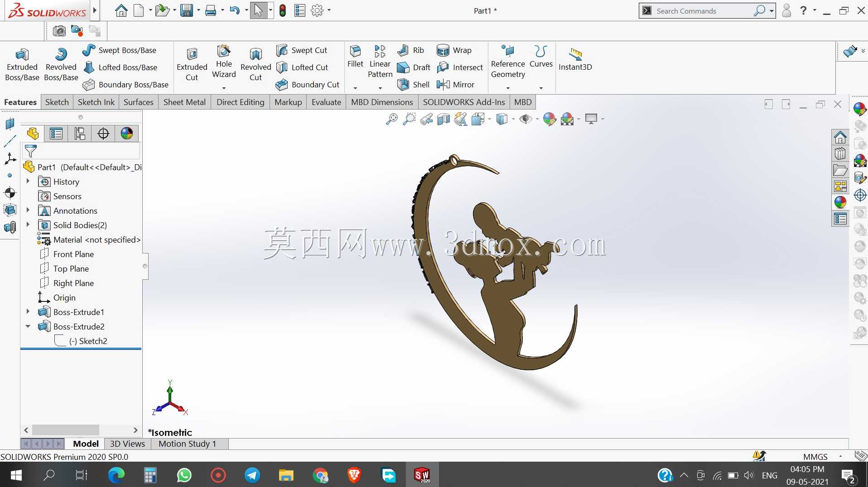Open the ConfigurationManager tab

pyautogui.click(x=80, y=134)
